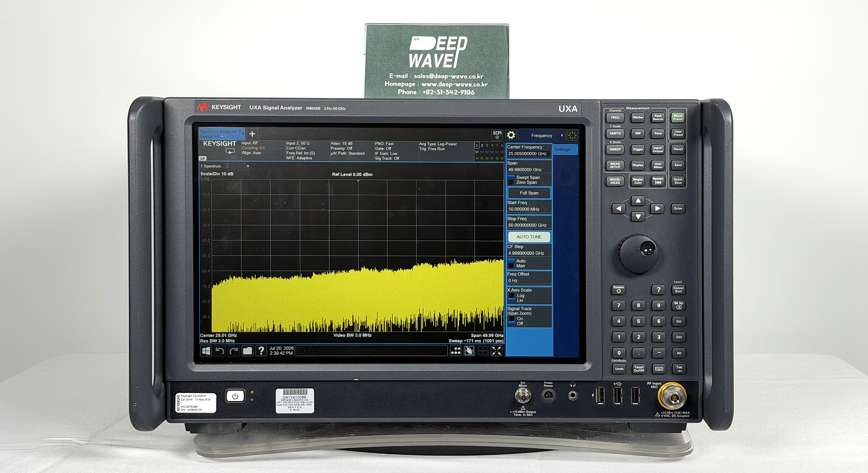Tap the Res BW 3.0 MHz readout

pos(217,341)
